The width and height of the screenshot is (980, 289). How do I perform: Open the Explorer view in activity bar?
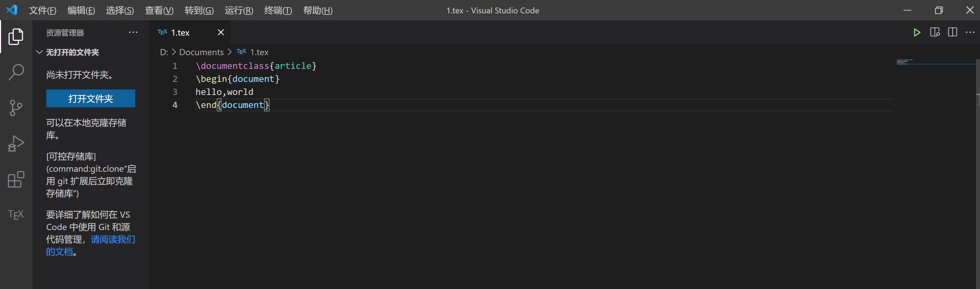(x=16, y=37)
